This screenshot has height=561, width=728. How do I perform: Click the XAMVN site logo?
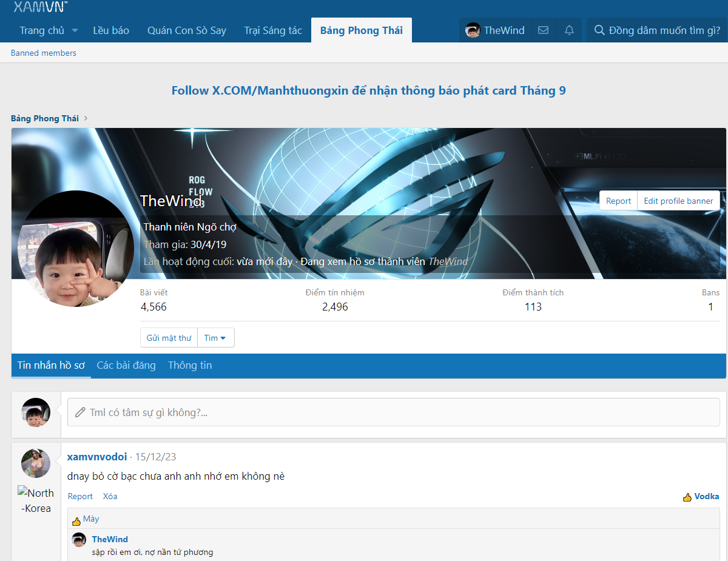40,7
